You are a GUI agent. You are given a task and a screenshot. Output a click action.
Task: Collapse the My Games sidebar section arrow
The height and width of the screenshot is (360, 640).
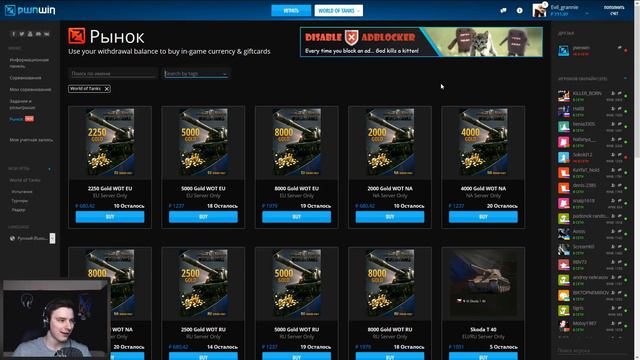click(x=50, y=169)
